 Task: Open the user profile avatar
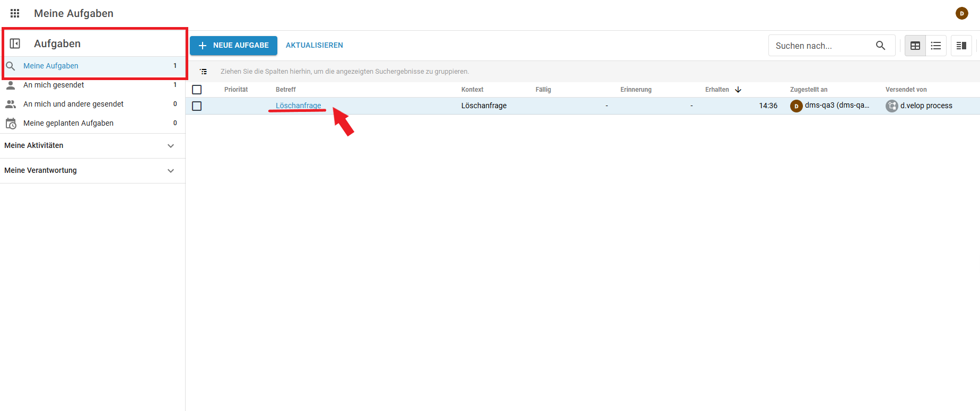pos(961,13)
